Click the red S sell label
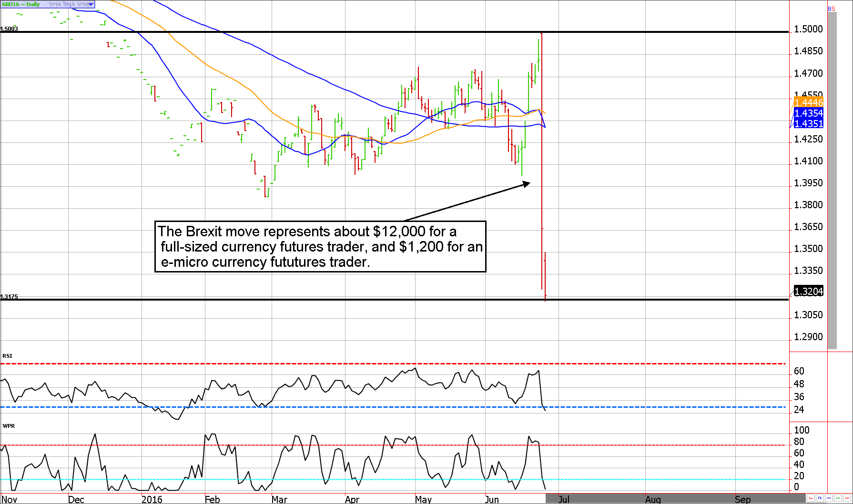This screenshot has height=504, width=853. point(833,9)
